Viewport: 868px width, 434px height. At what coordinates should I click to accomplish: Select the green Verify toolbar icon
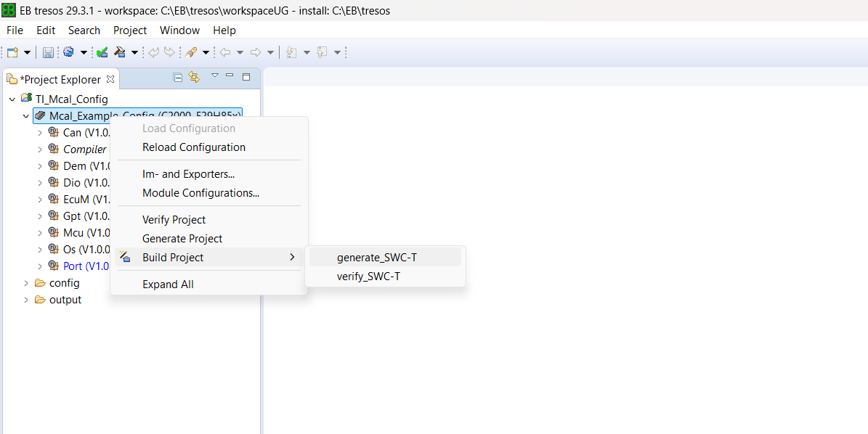102,52
